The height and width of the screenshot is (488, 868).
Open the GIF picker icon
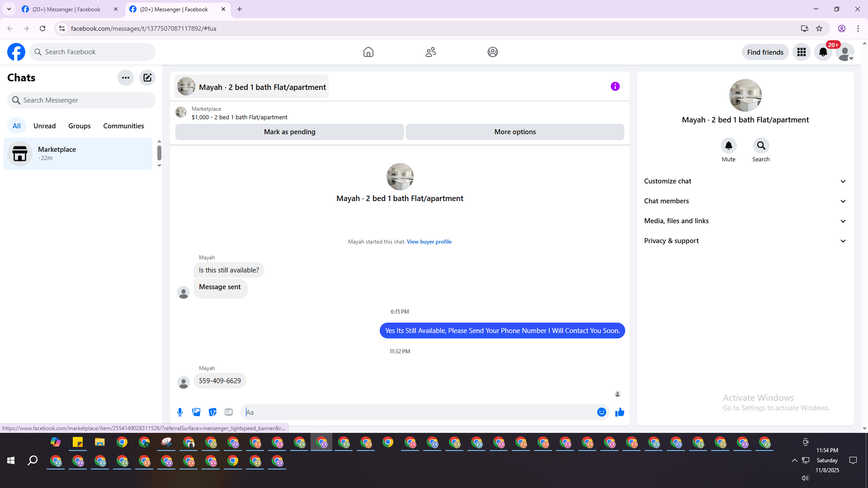pyautogui.click(x=229, y=412)
